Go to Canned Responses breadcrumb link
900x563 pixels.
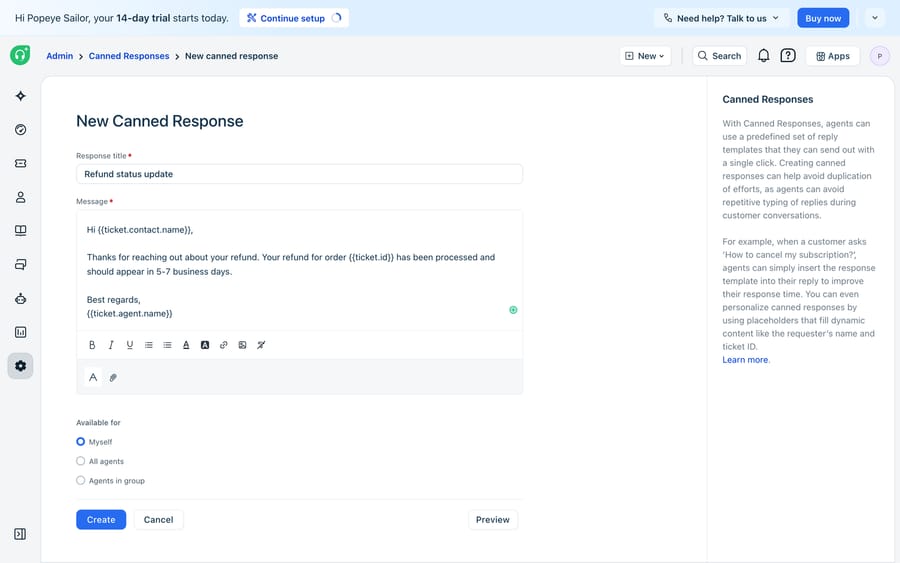[x=129, y=56]
